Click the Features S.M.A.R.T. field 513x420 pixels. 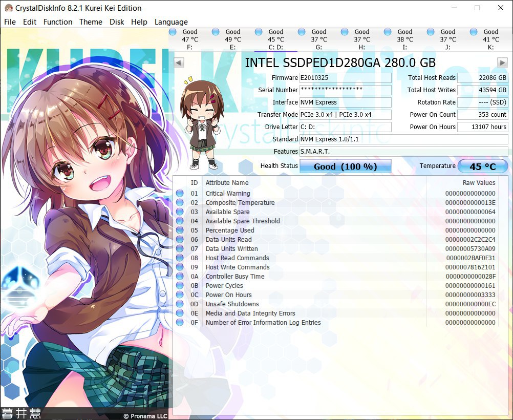pos(404,152)
